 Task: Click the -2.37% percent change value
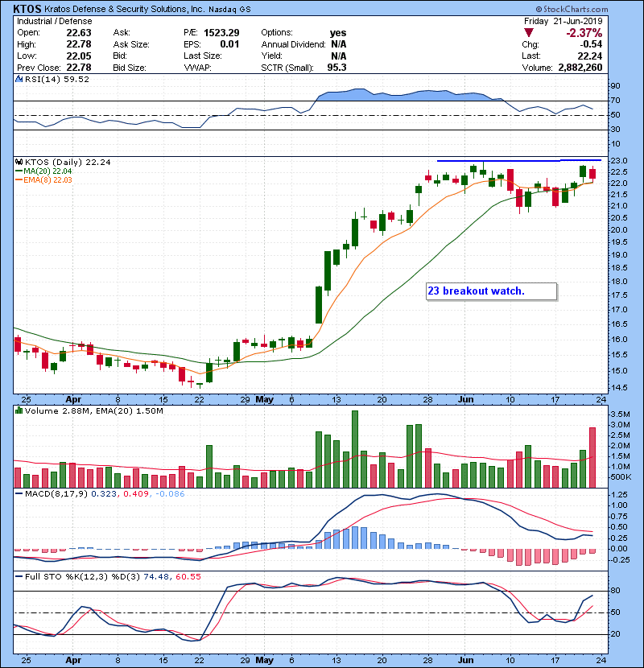pos(584,33)
